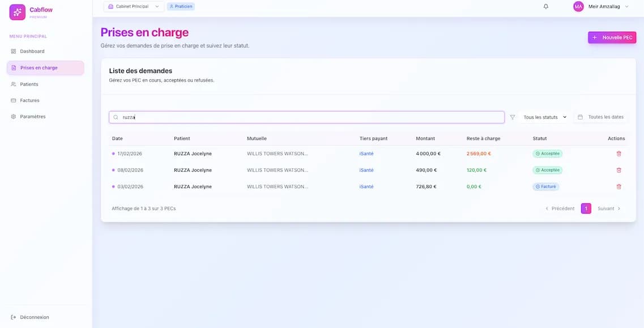The height and width of the screenshot is (328, 644).
Task: Open the notifications bell
Action: click(x=546, y=7)
